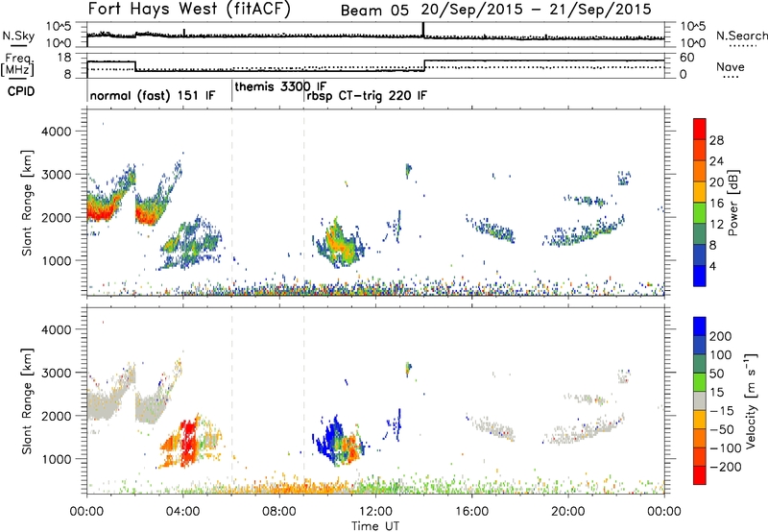Click the 'Fort Hays West (fitACF)' title
This screenshot has width=768, height=532.
[189, 10]
